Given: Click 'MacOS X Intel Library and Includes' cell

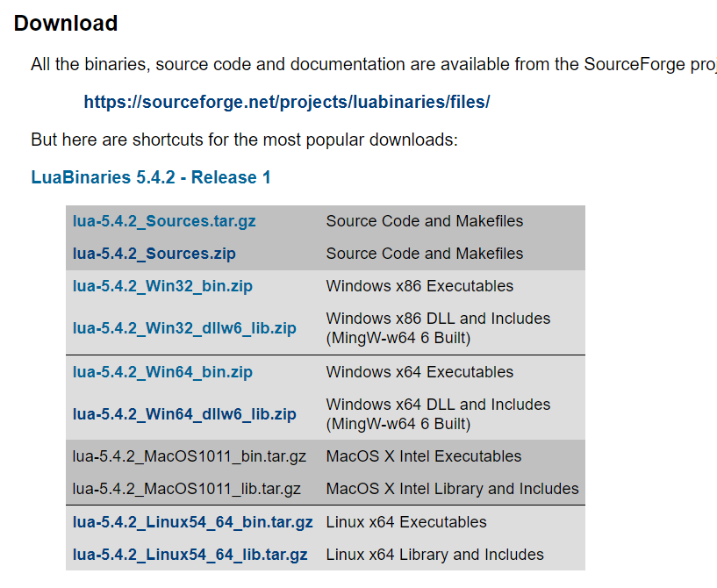Looking at the screenshot, I should [x=452, y=489].
